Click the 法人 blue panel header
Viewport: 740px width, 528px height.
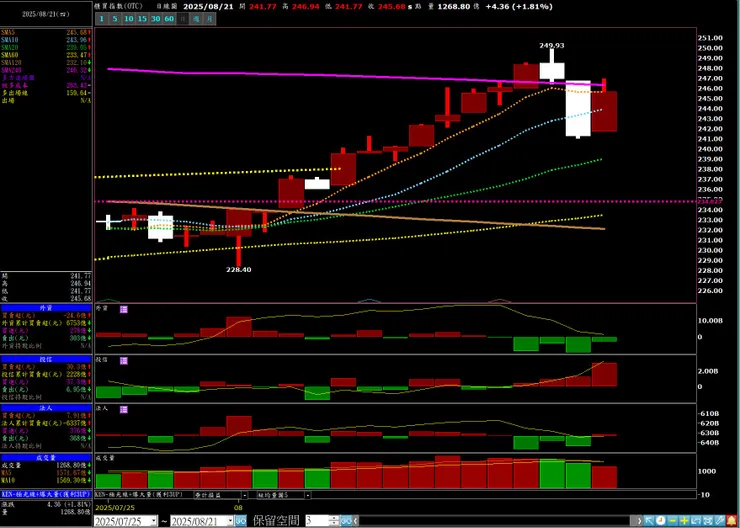(x=46, y=408)
